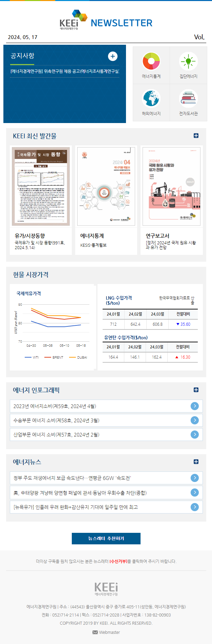
Task: Click the gray KEEi footer logo
Action: point(106,589)
